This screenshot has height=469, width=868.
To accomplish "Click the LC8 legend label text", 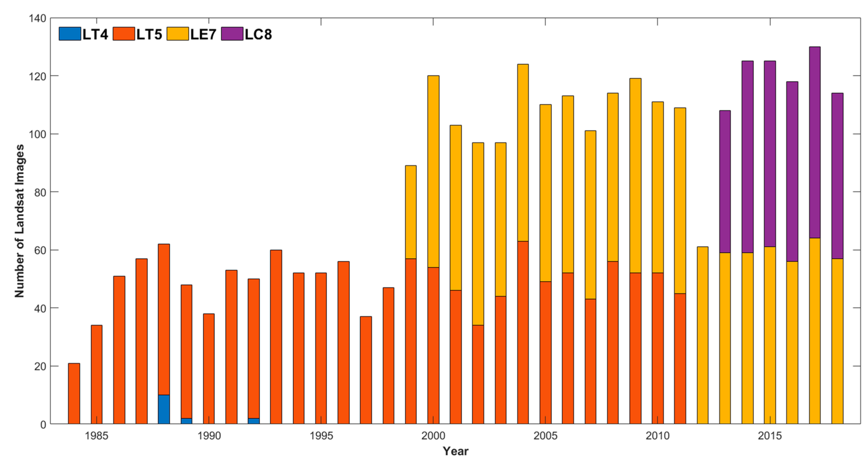I will pos(258,35).
